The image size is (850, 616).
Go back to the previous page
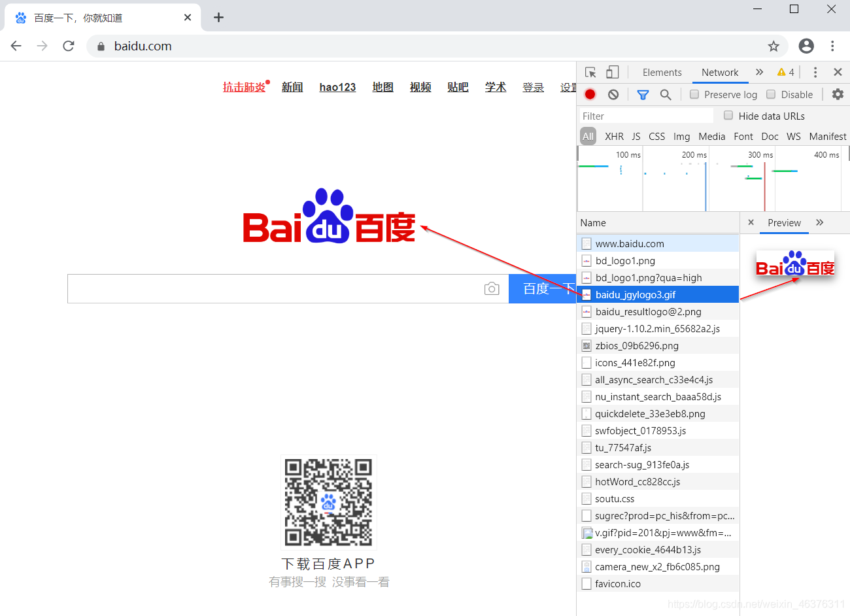[16, 46]
